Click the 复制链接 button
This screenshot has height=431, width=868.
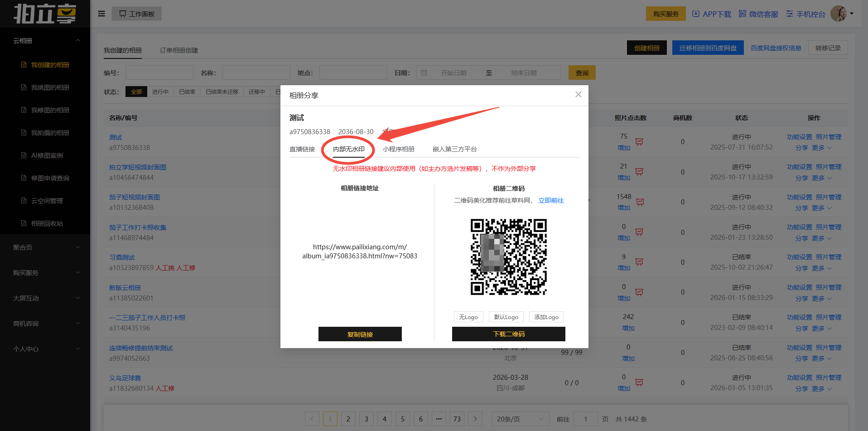360,334
